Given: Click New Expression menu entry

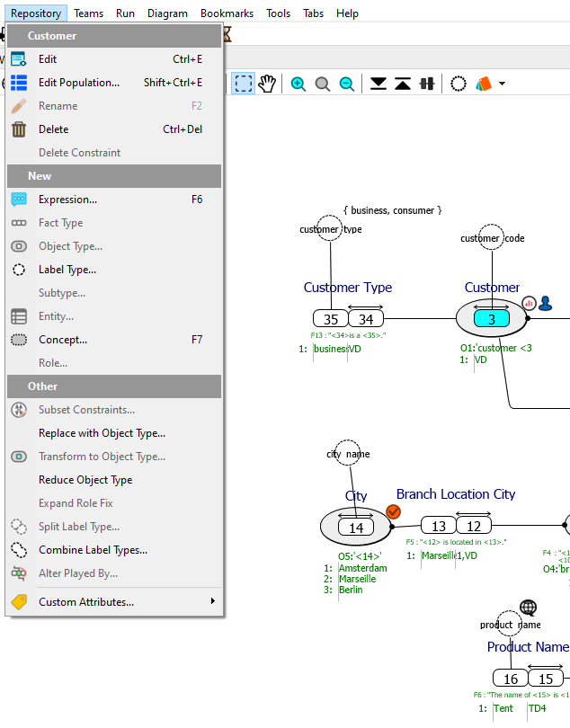Looking at the screenshot, I should click(x=67, y=200).
